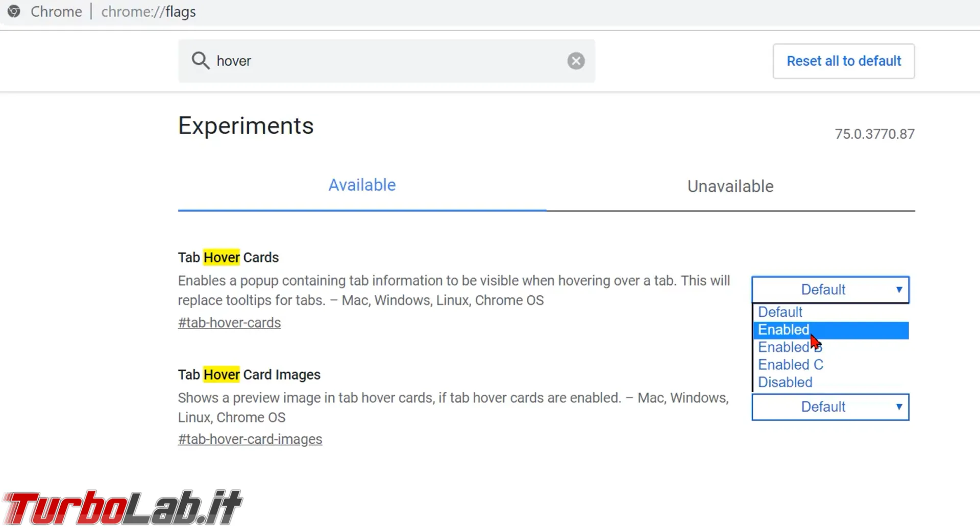Click the Tab Hover Card Images title
The width and height of the screenshot is (980, 528).
point(249,375)
